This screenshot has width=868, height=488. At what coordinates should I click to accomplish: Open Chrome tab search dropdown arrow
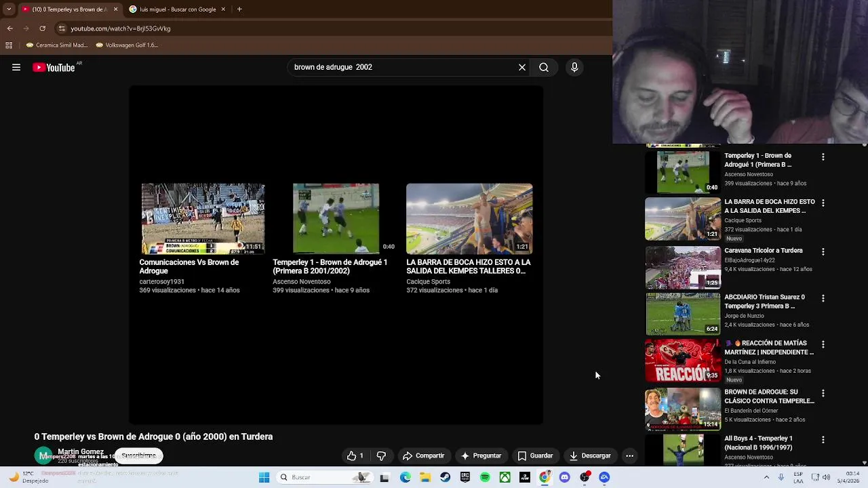tap(9, 9)
